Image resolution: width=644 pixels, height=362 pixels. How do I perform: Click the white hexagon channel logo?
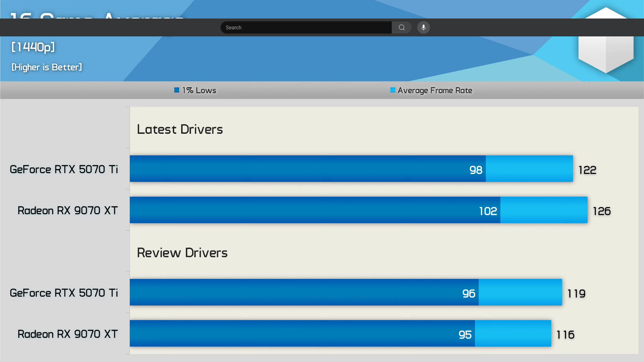tap(606, 40)
